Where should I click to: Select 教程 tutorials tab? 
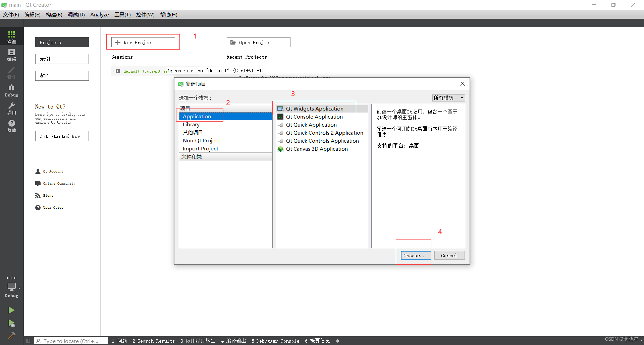pyautogui.click(x=62, y=76)
